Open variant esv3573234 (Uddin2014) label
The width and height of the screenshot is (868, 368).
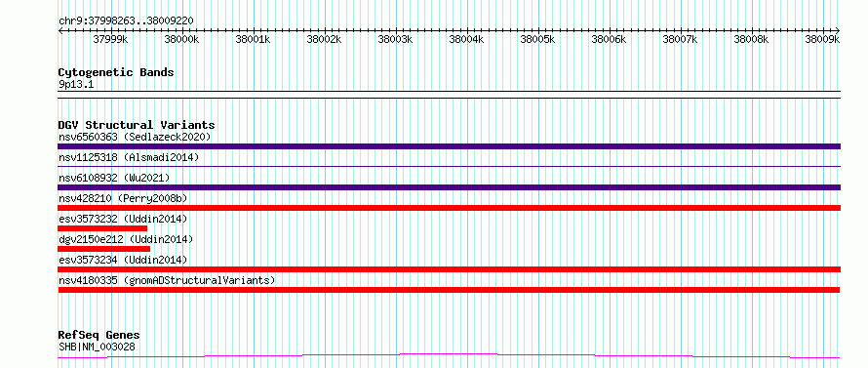(x=123, y=260)
